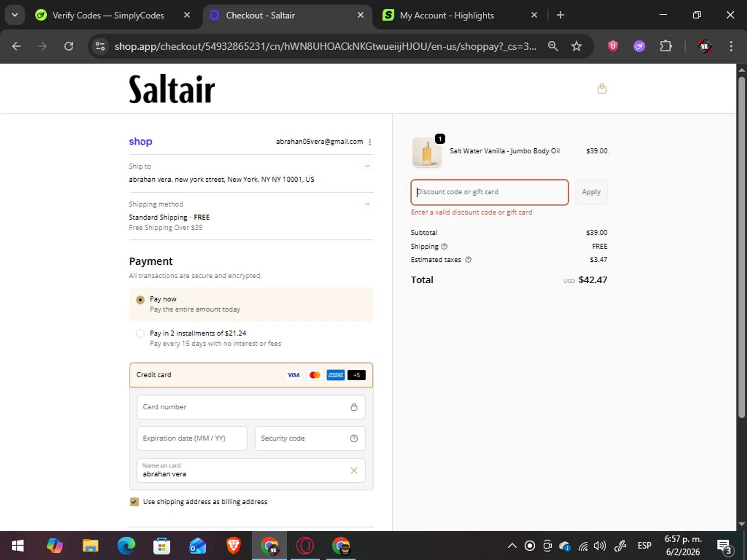View site information icon in address bar
747x560 pixels.
(x=100, y=46)
